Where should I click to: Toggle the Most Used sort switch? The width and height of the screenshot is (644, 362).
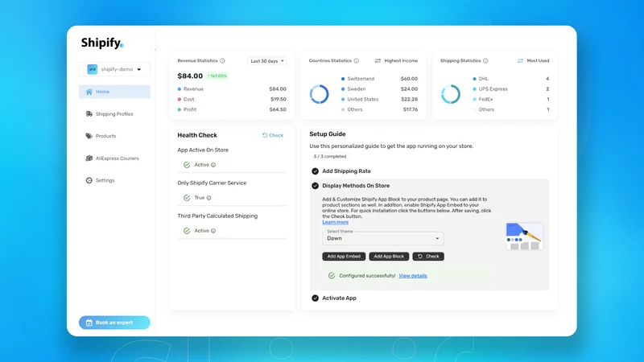(x=520, y=61)
